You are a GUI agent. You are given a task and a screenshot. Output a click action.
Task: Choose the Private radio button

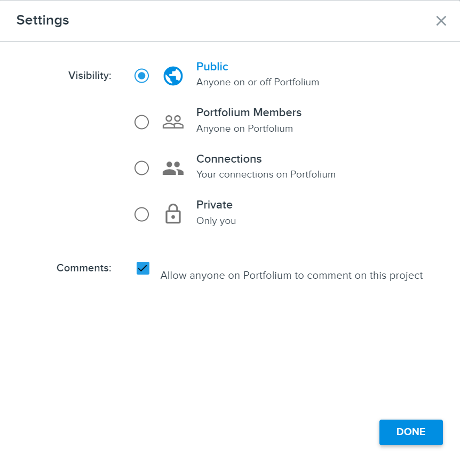coord(142,214)
